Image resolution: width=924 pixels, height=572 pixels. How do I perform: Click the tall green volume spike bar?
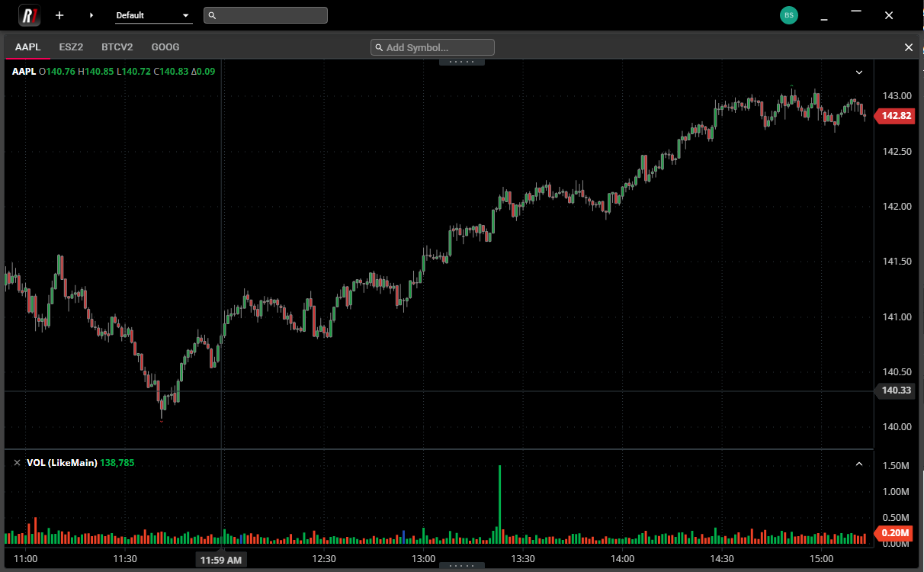pyautogui.click(x=499, y=504)
